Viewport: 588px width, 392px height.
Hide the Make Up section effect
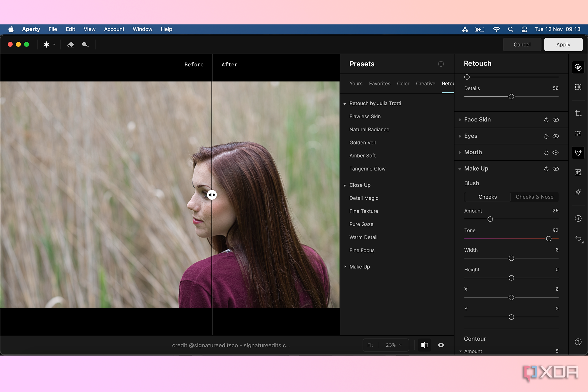click(556, 169)
